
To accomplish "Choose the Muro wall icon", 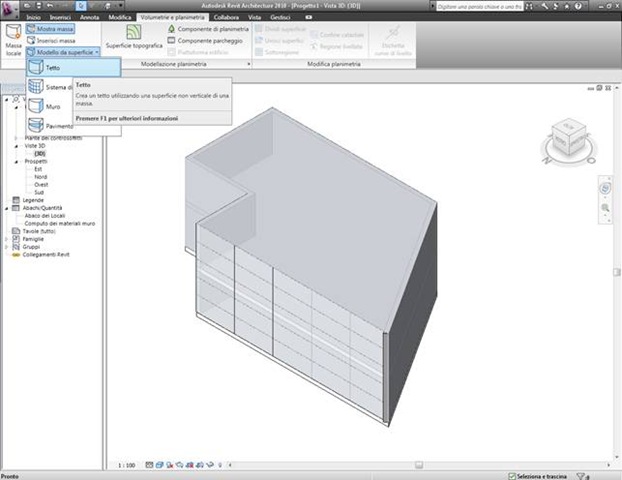I will click(36, 106).
